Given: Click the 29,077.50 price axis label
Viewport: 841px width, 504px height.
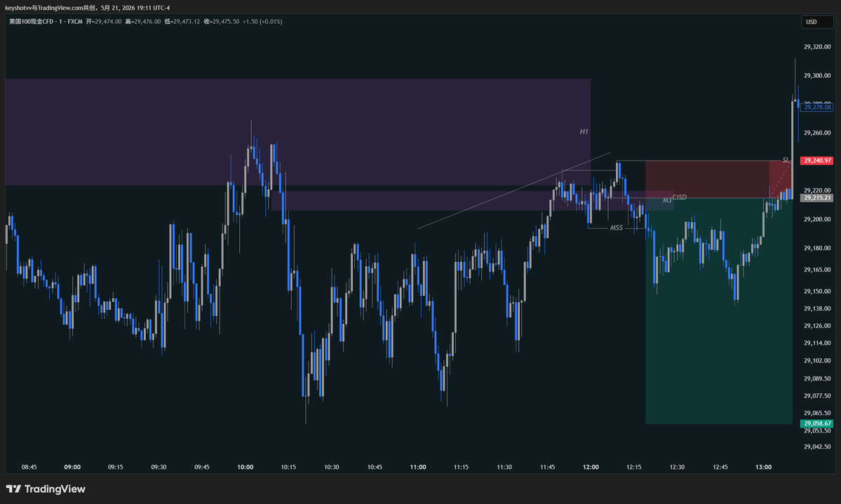Looking at the screenshot, I should click(817, 395).
